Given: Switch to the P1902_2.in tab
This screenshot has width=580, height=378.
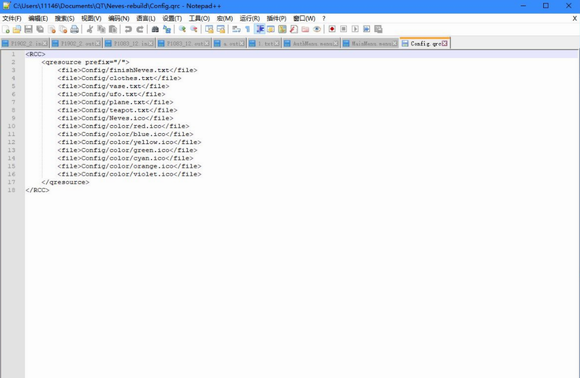Looking at the screenshot, I should point(25,44).
